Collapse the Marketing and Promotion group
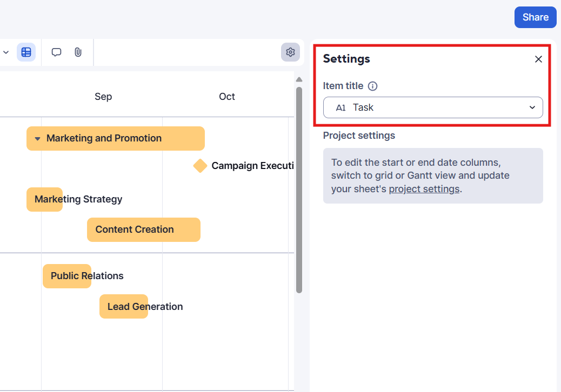Viewport: 561px width, 392px height. (38, 139)
